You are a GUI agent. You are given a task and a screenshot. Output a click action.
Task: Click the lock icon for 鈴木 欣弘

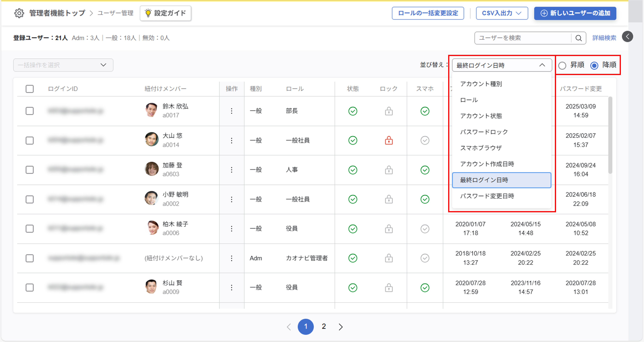point(389,111)
